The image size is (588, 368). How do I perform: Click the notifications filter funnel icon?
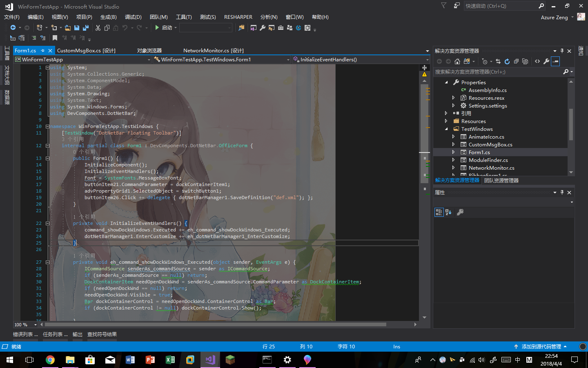pyautogui.click(x=444, y=6)
